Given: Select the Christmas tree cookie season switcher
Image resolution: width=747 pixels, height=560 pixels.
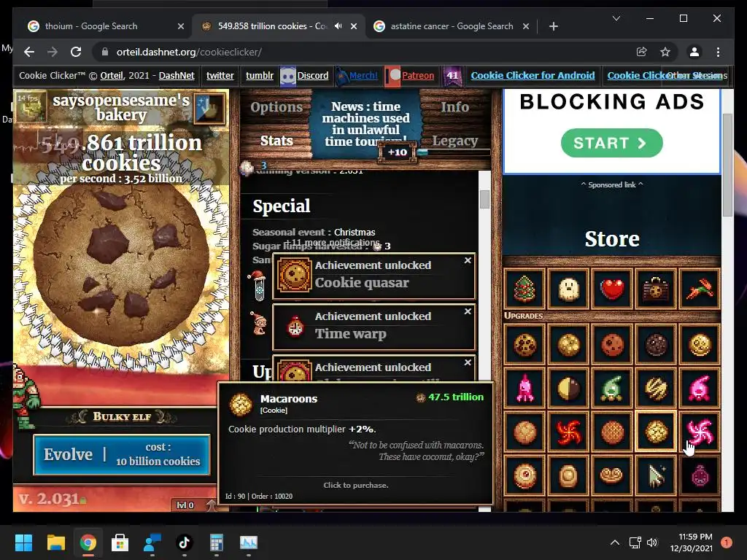Looking at the screenshot, I should pos(525,289).
